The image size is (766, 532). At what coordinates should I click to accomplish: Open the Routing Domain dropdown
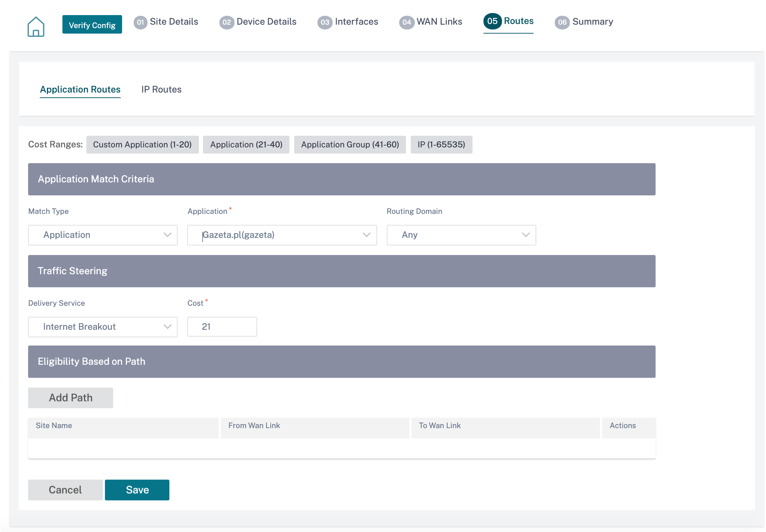coord(461,235)
